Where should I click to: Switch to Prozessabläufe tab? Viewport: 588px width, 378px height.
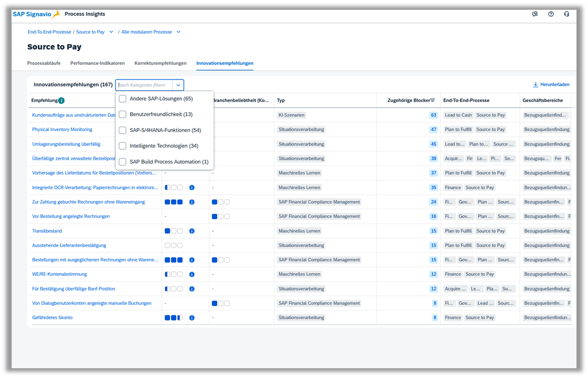[44, 63]
